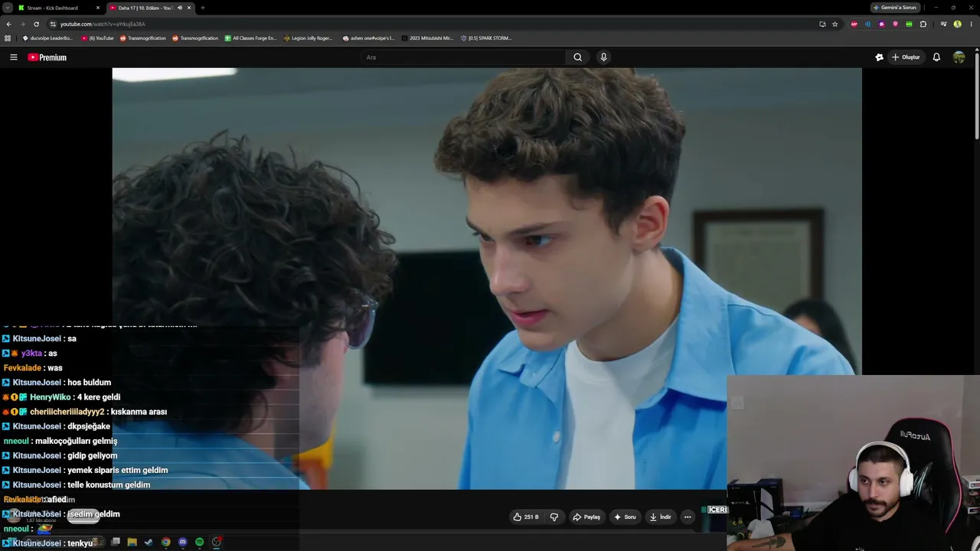Click the YouTube video player frame
Image resolution: width=980 pixels, height=551 pixels.
pos(487,279)
